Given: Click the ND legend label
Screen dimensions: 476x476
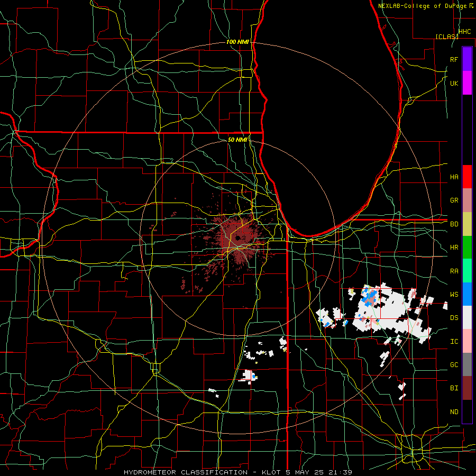Looking at the screenshot, I should [454, 411].
